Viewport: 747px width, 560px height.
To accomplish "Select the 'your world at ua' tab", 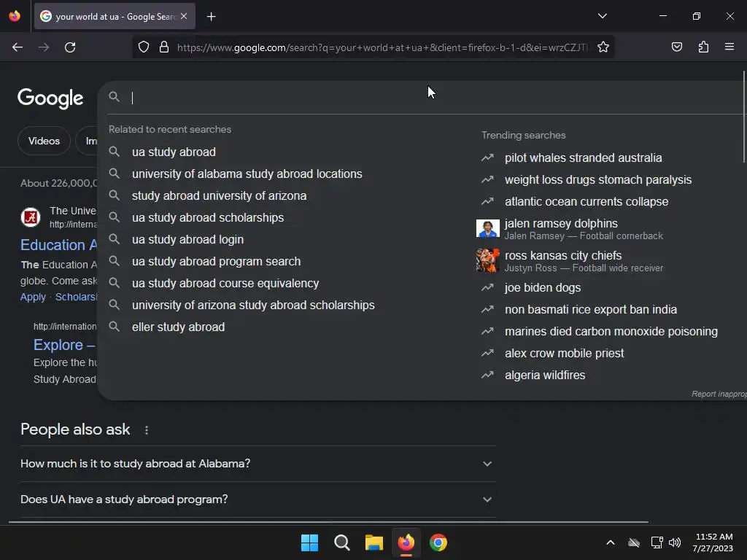I will click(115, 16).
